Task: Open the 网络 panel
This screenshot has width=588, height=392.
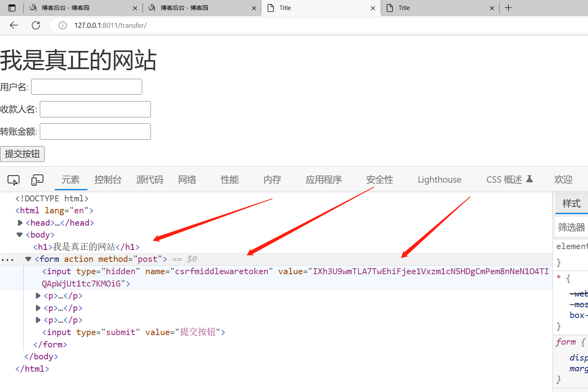Action: coord(187,180)
